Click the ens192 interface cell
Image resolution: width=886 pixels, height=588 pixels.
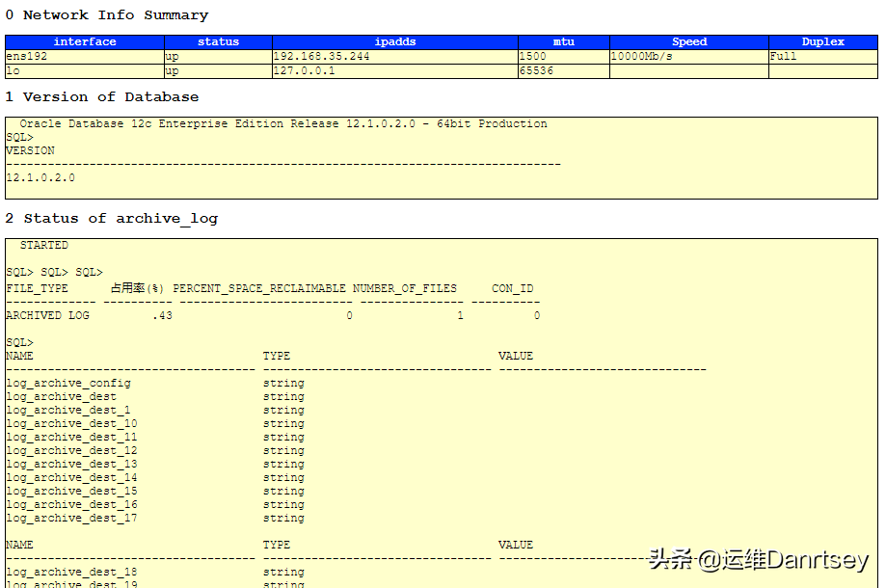click(x=26, y=57)
